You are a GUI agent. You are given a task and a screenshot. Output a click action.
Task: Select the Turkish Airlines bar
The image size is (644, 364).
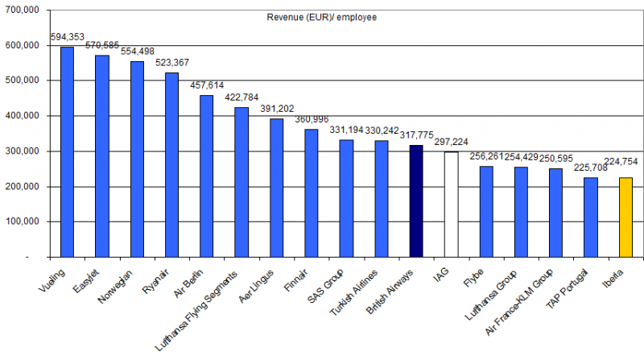click(x=381, y=199)
